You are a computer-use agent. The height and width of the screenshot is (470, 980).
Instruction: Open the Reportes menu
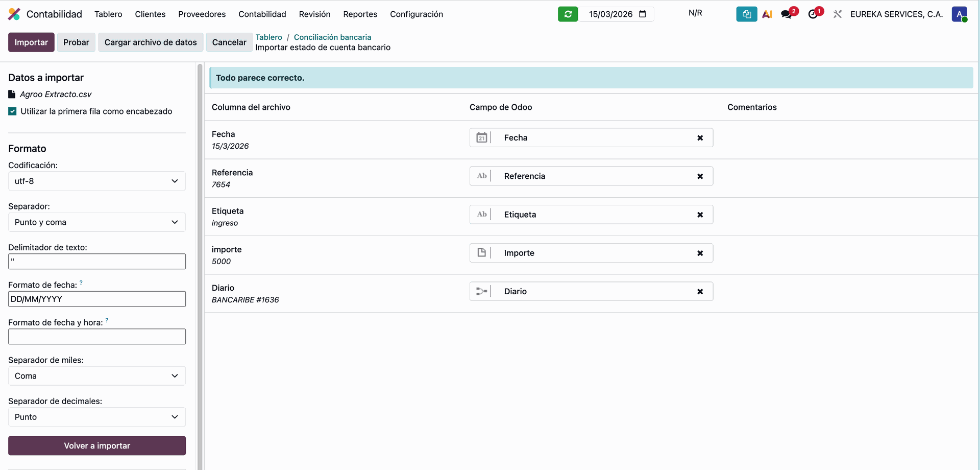[x=360, y=14]
